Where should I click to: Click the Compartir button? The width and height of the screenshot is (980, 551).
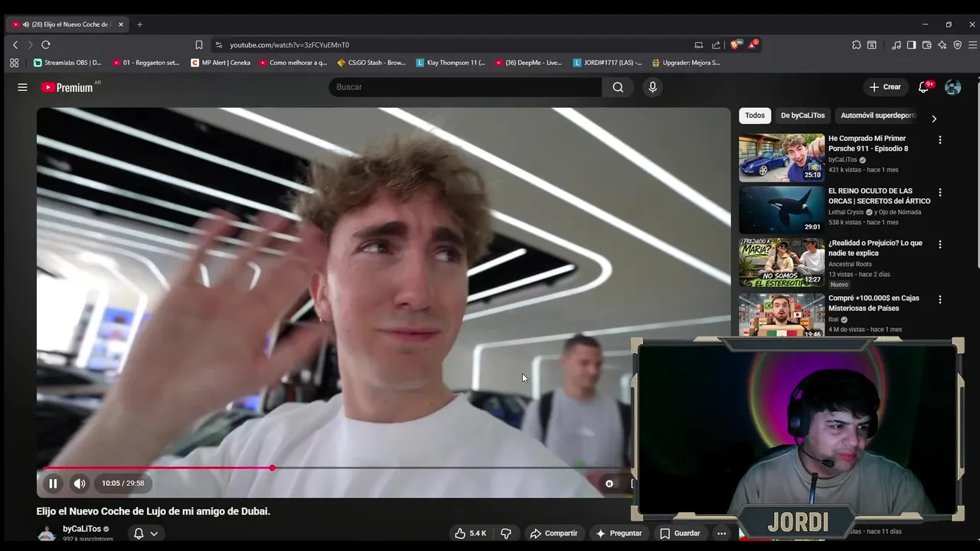pyautogui.click(x=554, y=533)
